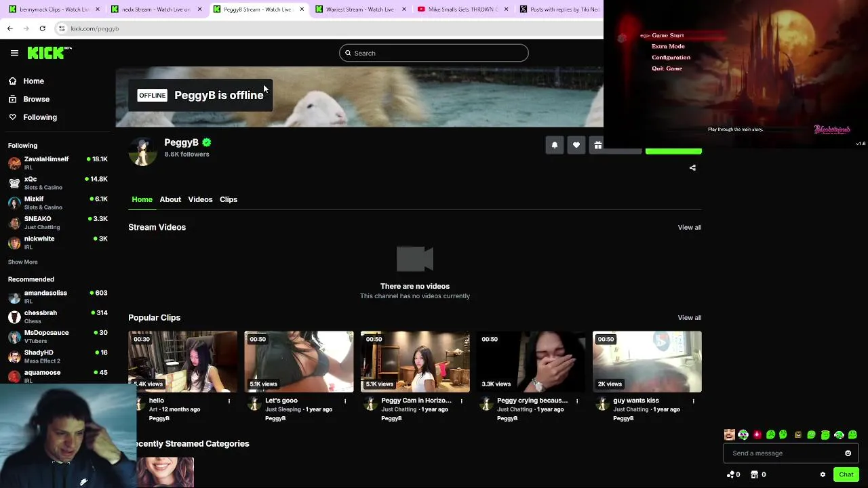Open ShadyHD recommended channel
Screen dimensions: 868x488
tap(58, 357)
